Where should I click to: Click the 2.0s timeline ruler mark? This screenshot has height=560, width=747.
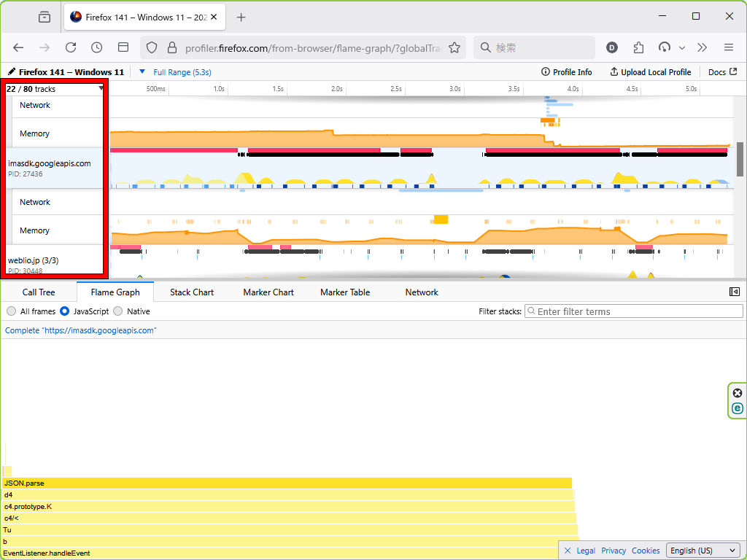pos(337,88)
